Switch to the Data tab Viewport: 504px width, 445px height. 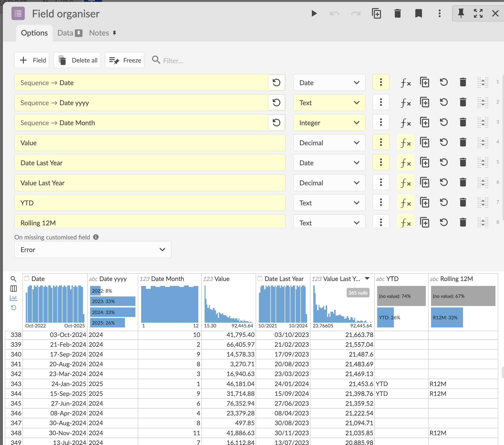pos(65,33)
